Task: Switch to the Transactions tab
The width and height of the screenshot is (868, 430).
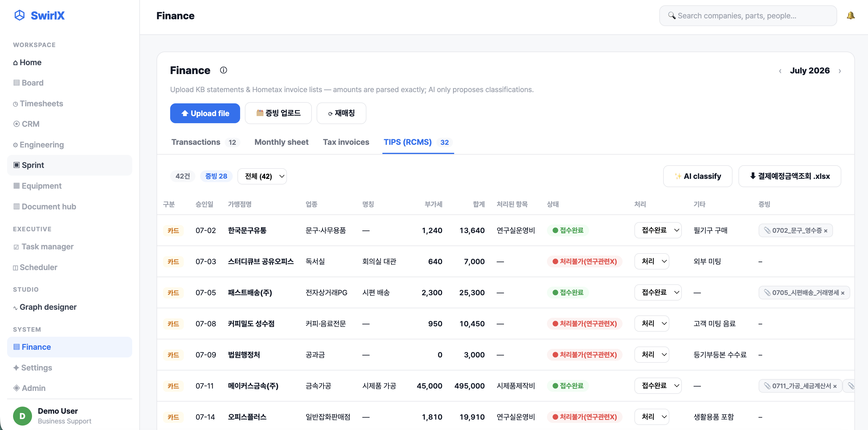Action: pyautogui.click(x=205, y=142)
